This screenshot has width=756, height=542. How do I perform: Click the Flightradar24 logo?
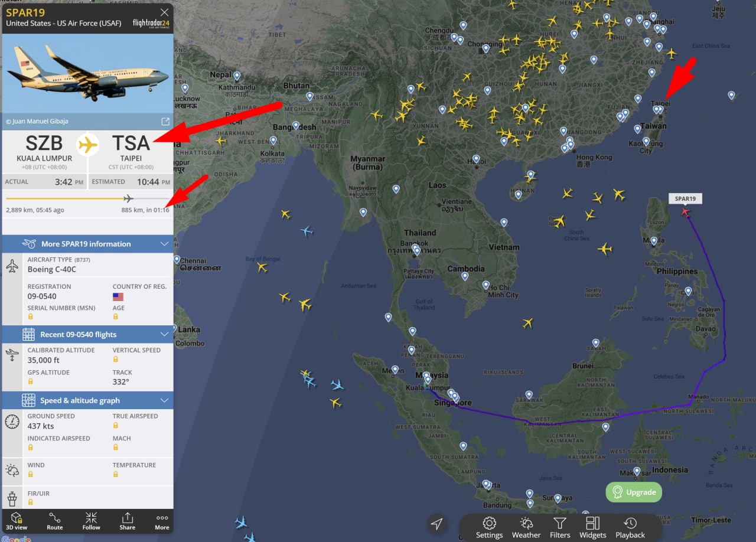150,24
